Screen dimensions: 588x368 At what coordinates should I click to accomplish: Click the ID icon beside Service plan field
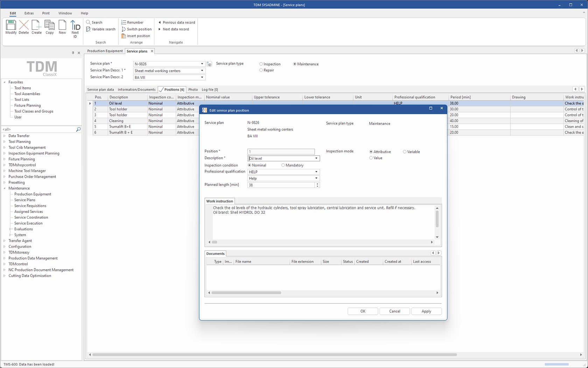209,64
